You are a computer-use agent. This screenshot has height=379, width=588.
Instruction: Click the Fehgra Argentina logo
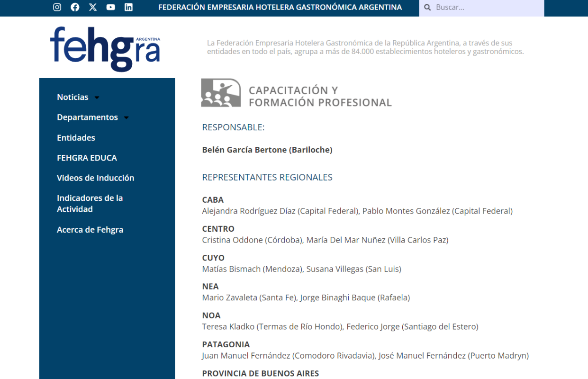click(105, 48)
